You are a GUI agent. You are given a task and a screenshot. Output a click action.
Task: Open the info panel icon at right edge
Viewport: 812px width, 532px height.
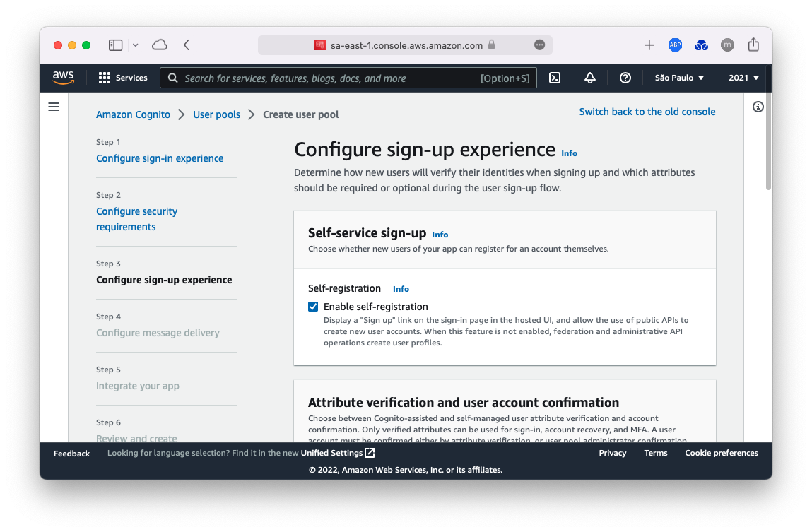tap(758, 107)
